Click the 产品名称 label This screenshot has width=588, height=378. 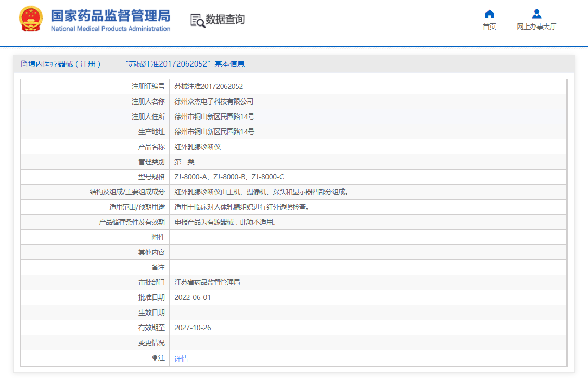[x=151, y=147]
